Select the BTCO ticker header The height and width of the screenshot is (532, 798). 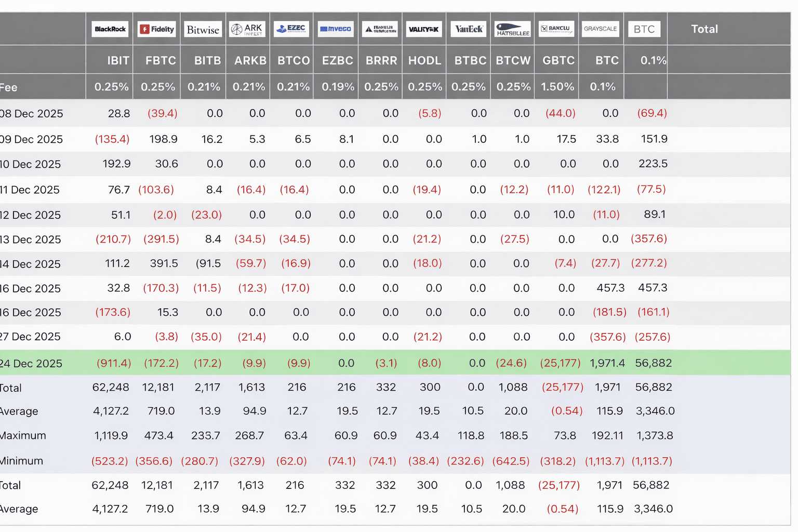click(294, 60)
